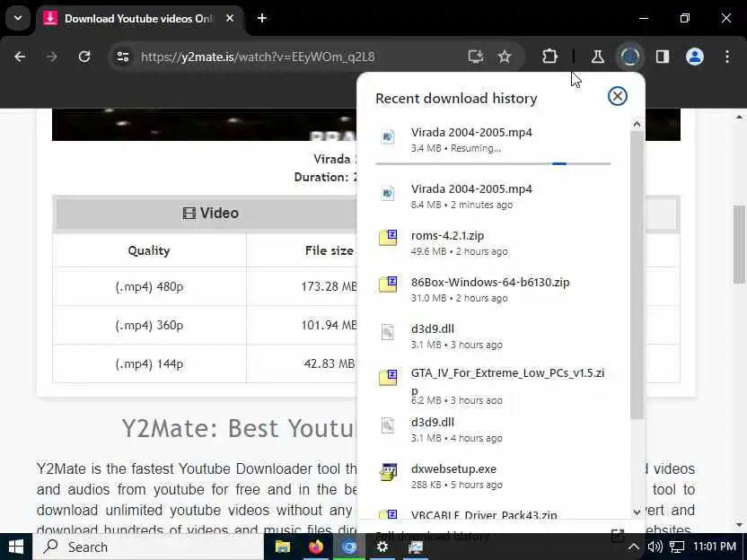The image size is (747, 560).
Task: Click the resuming Virada 2004-2005.mp4 download
Action: tap(493, 139)
